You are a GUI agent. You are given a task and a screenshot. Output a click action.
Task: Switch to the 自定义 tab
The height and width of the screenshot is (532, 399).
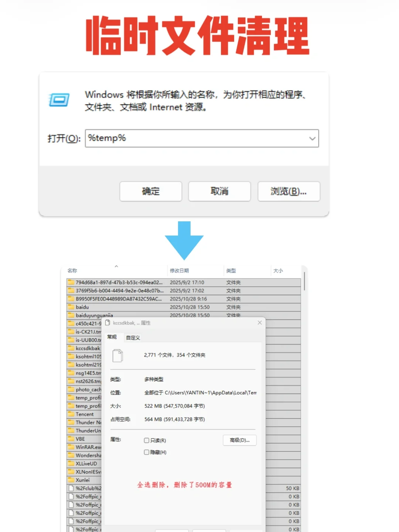pyautogui.click(x=133, y=337)
